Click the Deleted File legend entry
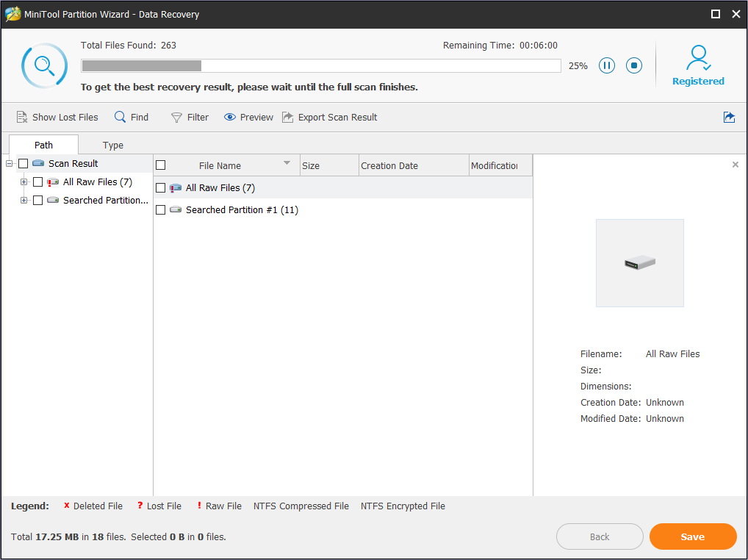The height and width of the screenshot is (560, 748). pyautogui.click(x=93, y=506)
